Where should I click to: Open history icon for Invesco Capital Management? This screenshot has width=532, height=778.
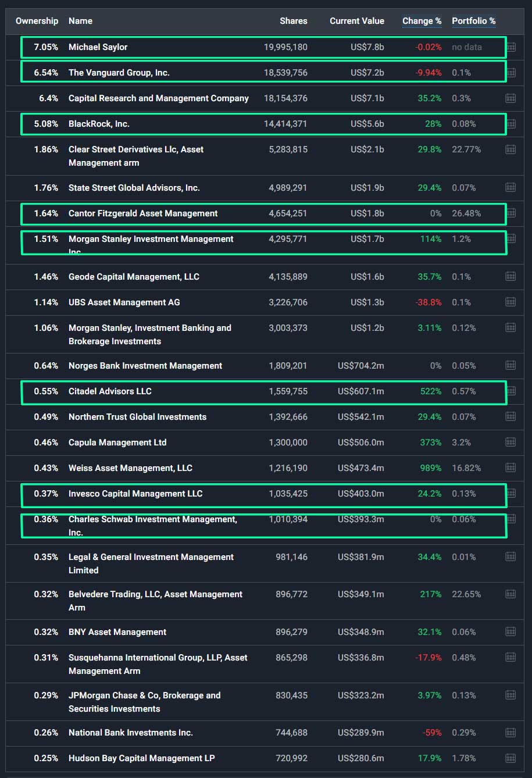tap(510, 494)
